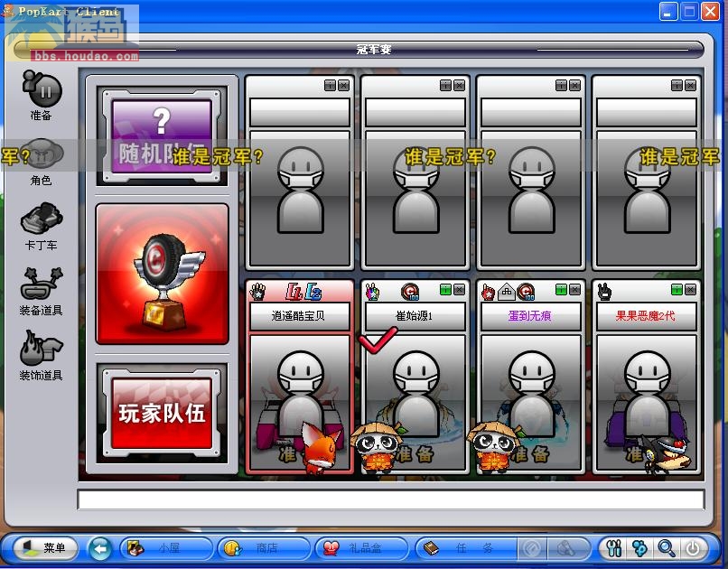728x569 pixels.
Task: Select the 玩家队伍 player team option
Action: (x=162, y=413)
